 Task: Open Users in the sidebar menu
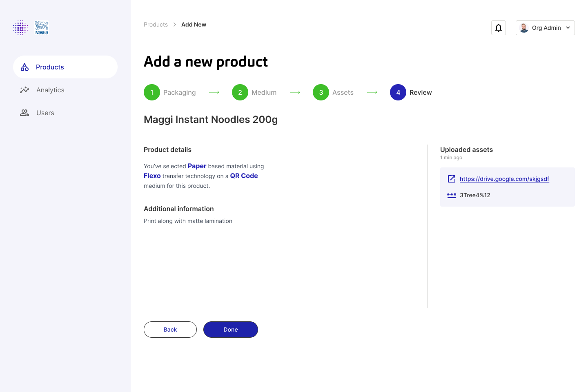45,113
